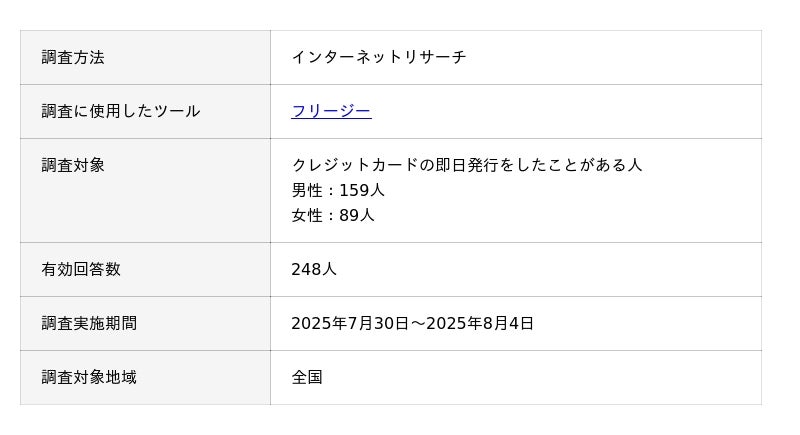Click the word 男性
Viewport: 800px width, 435px height.
point(307,190)
